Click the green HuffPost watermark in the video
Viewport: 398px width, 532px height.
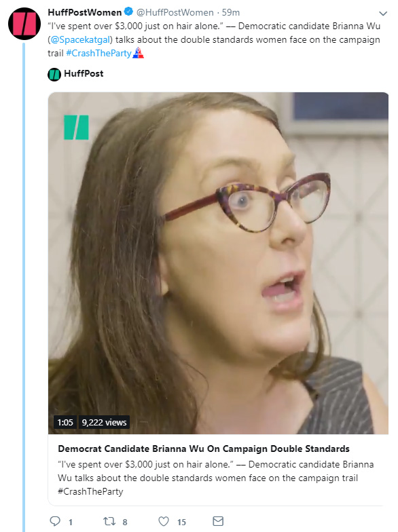(76, 128)
